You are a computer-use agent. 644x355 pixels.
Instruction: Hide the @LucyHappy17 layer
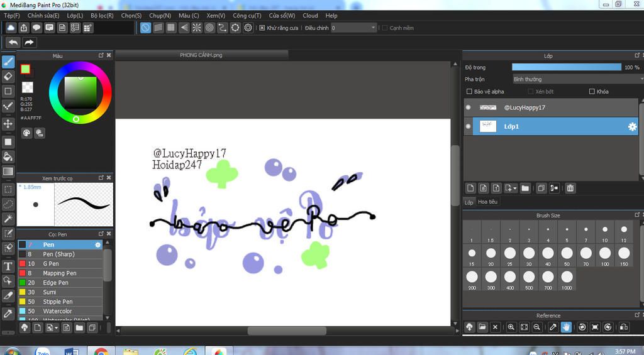[468, 107]
